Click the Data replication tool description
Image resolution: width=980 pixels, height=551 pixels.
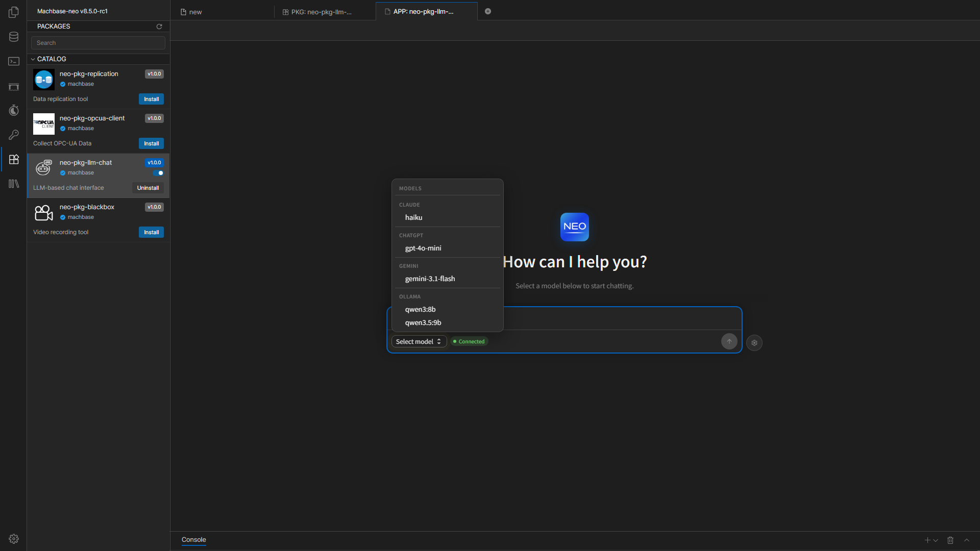coord(60,99)
